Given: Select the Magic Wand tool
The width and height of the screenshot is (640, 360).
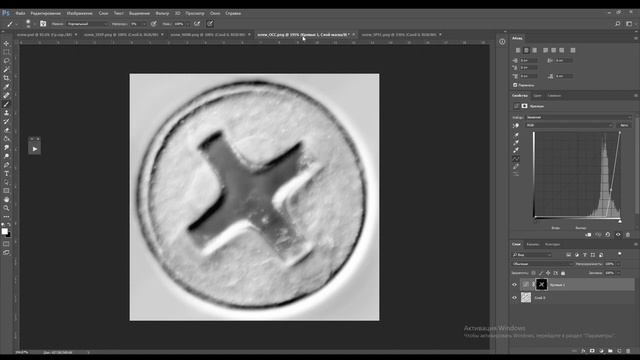Looking at the screenshot, I should (6, 69).
